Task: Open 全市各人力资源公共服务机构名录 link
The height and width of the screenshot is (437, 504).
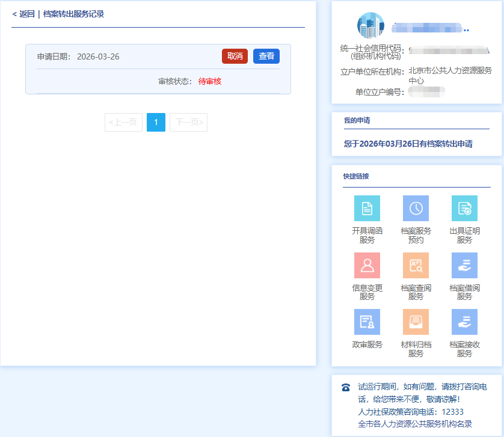Action: pyautogui.click(x=415, y=424)
